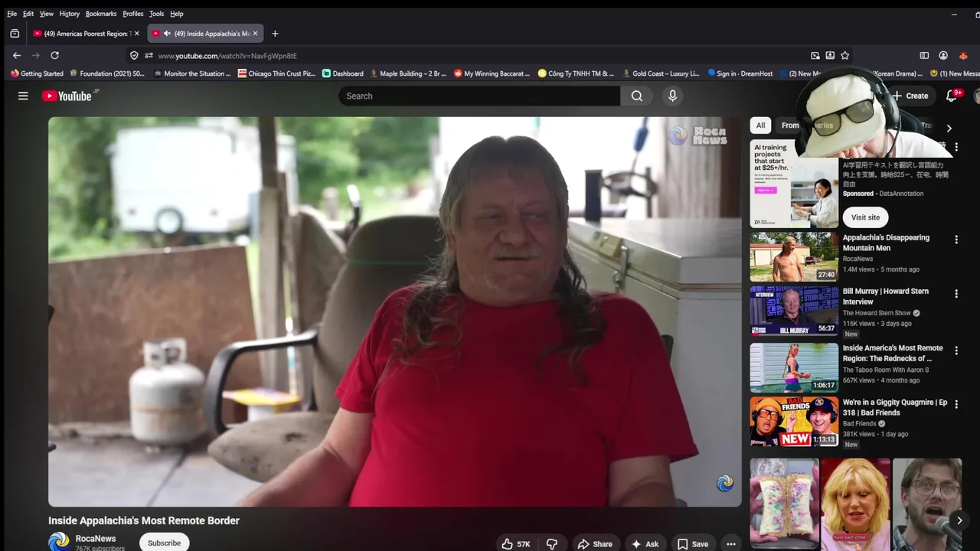Subscribe to RocaNews channel
This screenshot has width=980, height=551.
tap(164, 543)
